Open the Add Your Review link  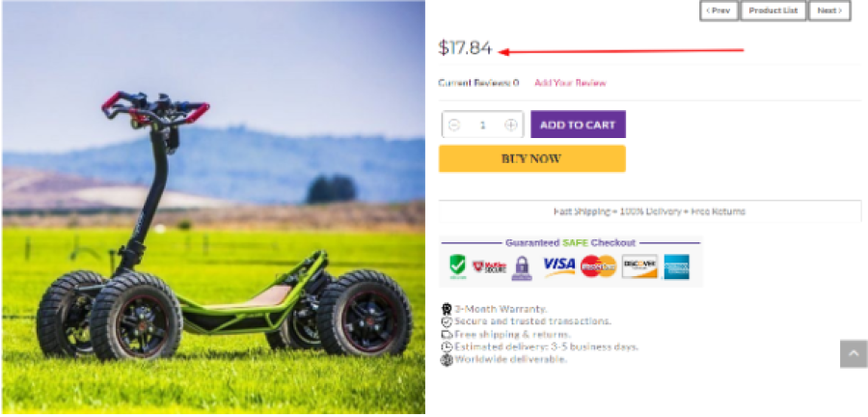[570, 83]
